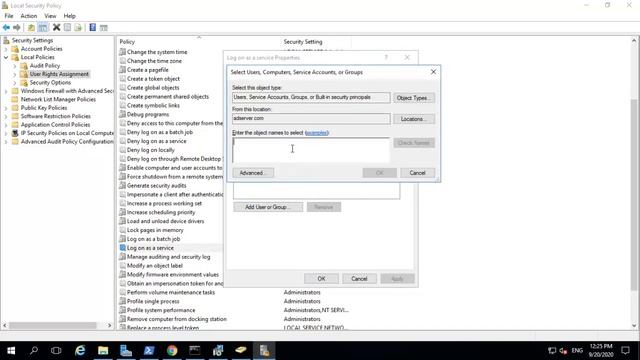The image size is (640, 360).
Task: Open the notification center icon
Action: 625,350
